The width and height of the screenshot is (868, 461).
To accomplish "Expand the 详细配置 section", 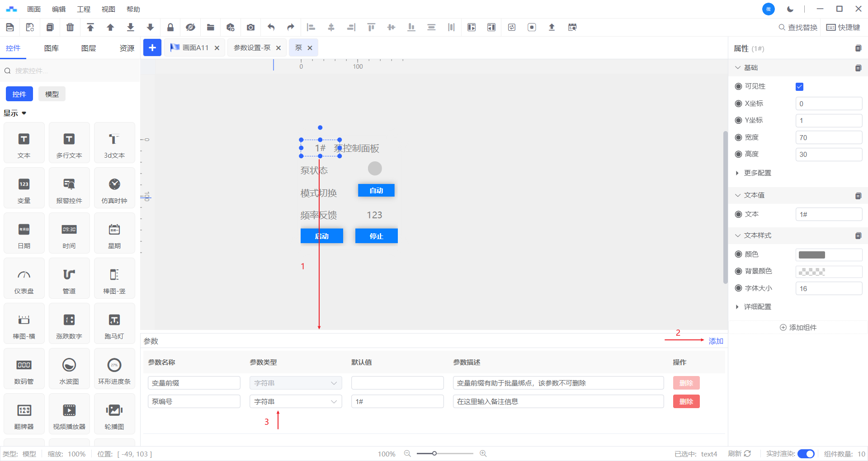I will click(757, 307).
